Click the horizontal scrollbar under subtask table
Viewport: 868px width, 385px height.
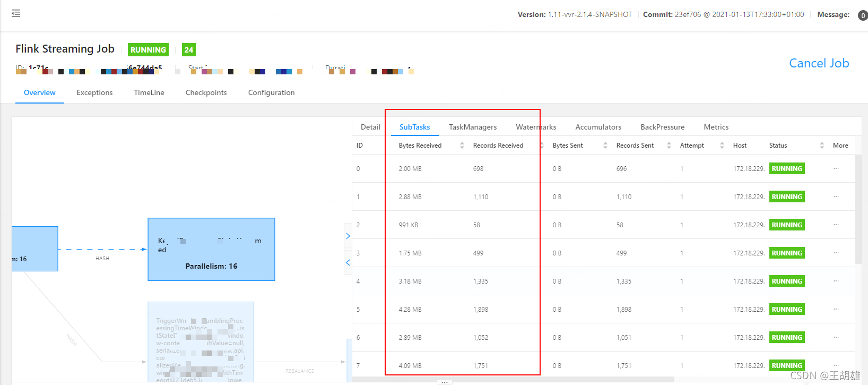(513, 379)
